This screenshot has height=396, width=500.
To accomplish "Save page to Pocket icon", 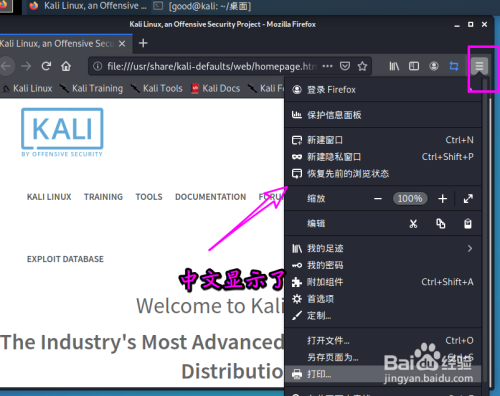I will click(345, 66).
